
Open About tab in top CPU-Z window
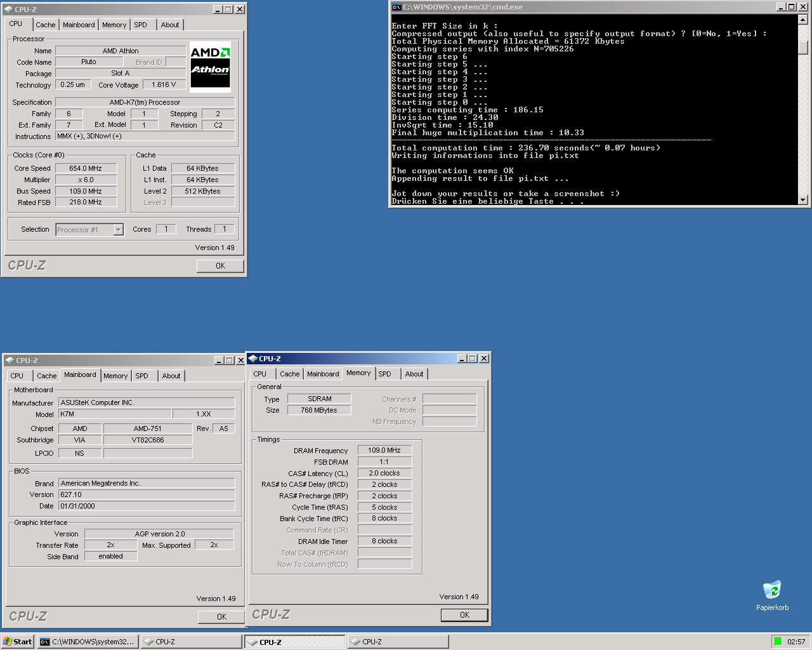tap(170, 25)
